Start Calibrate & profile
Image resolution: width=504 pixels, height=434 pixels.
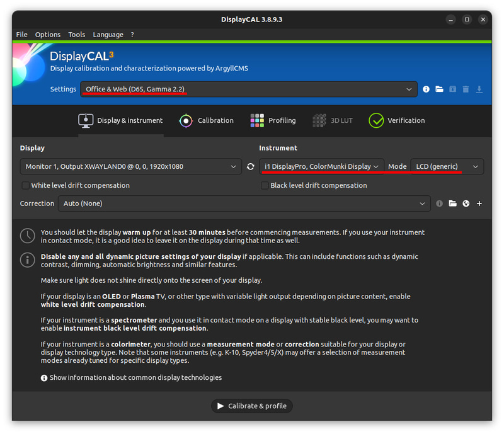pos(252,406)
